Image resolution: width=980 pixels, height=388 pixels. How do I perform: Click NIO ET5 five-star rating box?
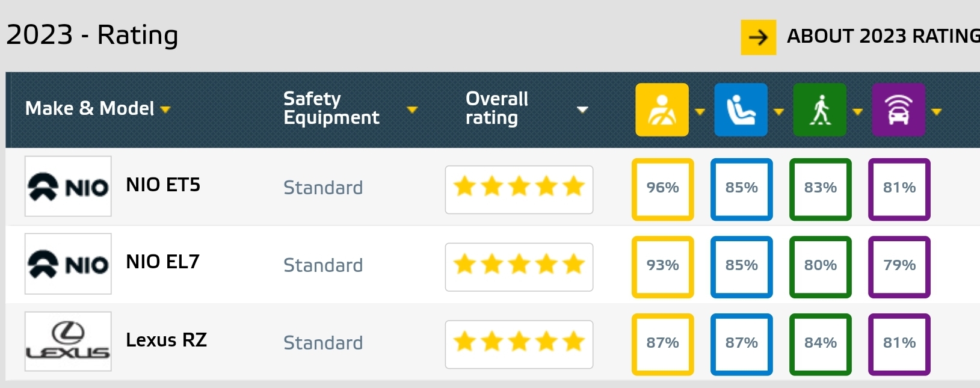click(x=519, y=189)
